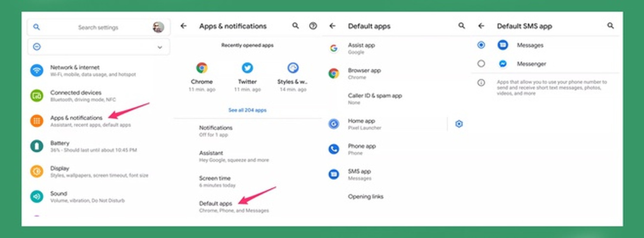This screenshot has height=238, width=644.
Task: Open the Battery icon in settings list
Action: click(x=37, y=146)
